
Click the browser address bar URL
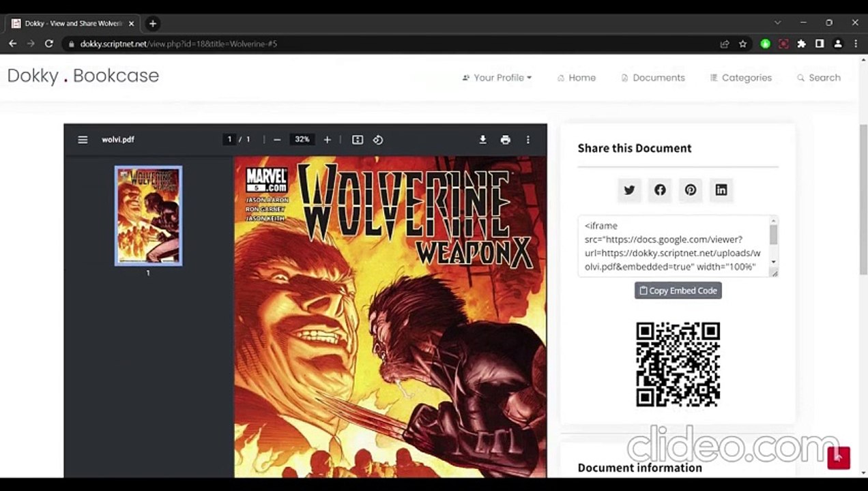coord(179,44)
